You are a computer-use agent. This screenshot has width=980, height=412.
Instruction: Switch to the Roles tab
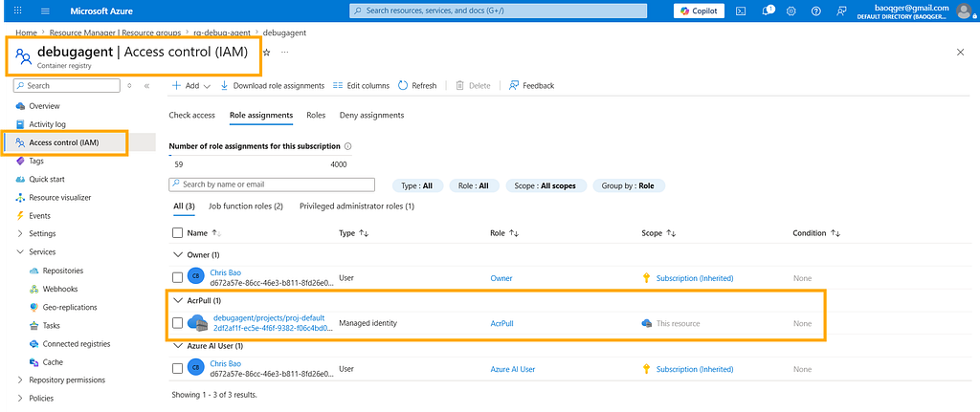tap(316, 115)
